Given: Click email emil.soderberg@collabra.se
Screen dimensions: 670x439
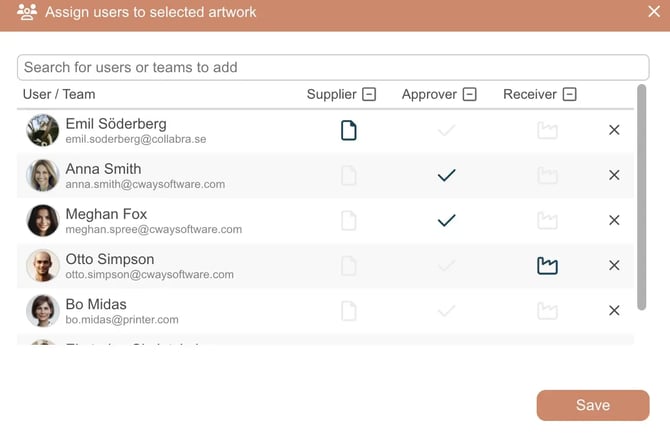Looking at the screenshot, I should coord(136,139).
